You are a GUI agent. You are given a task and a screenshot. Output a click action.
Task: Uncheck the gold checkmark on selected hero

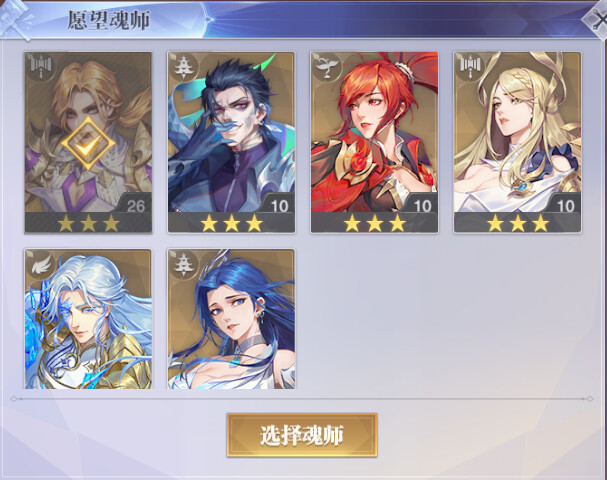(88, 143)
